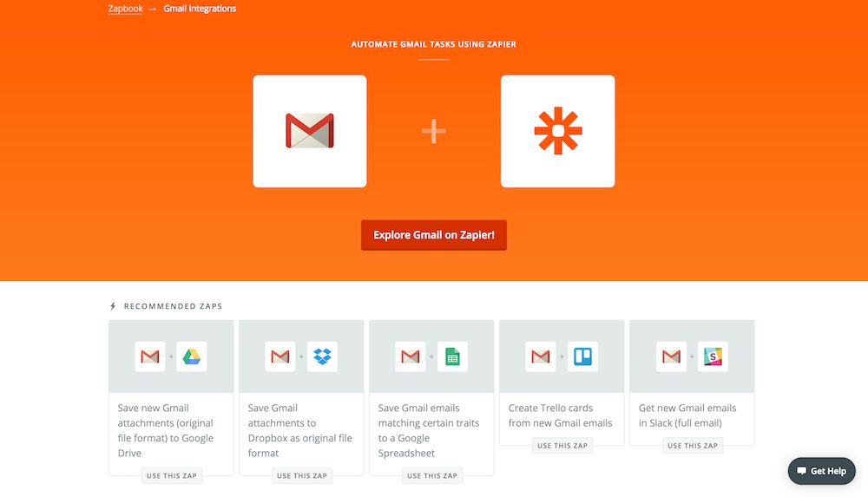
Task: Use this zap for Google Drive attachments
Action: tap(171, 475)
